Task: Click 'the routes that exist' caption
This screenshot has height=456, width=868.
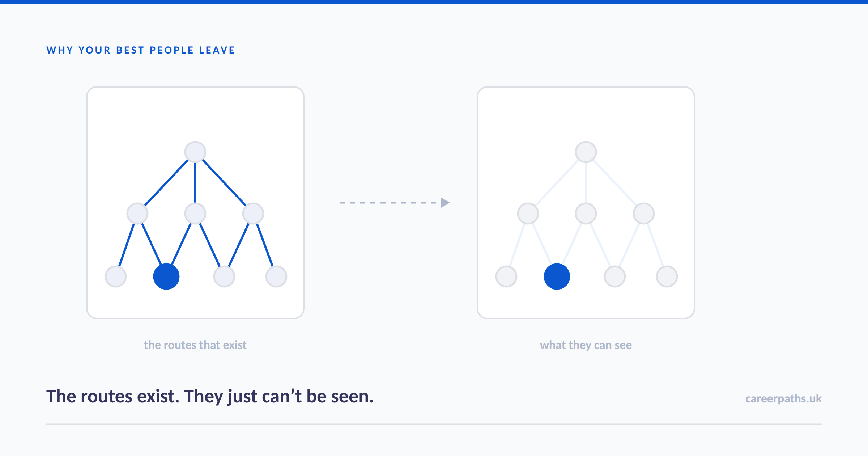Action: click(195, 345)
